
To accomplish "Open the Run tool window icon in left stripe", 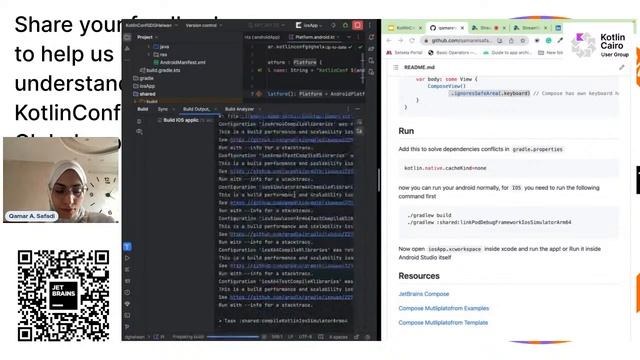I will tap(127, 258).
